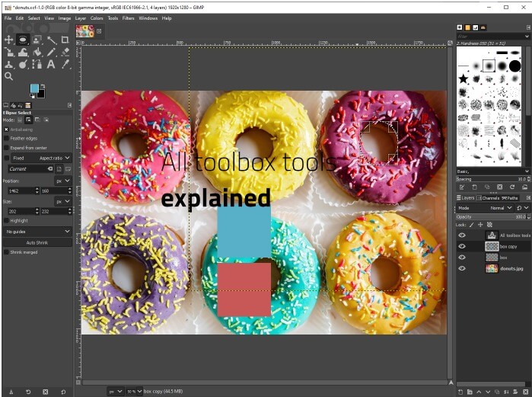Open the File menu
The width and height of the screenshot is (532, 397).
8,18
